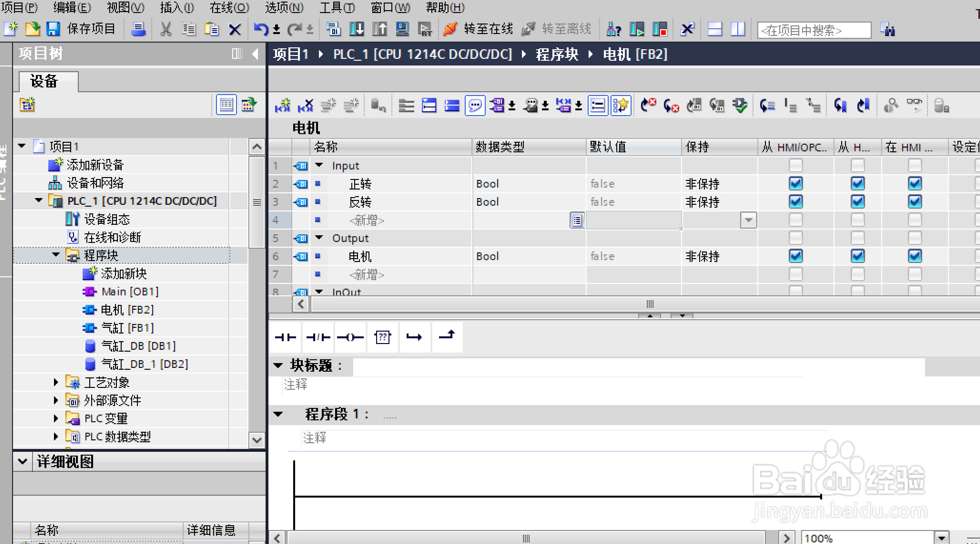The image size is (980, 544).
Task: Click the Print icon in toolbar
Action: point(138,29)
